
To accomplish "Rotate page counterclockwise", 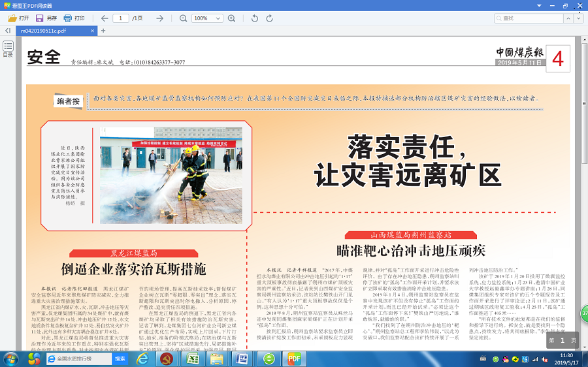I will click(x=254, y=18).
